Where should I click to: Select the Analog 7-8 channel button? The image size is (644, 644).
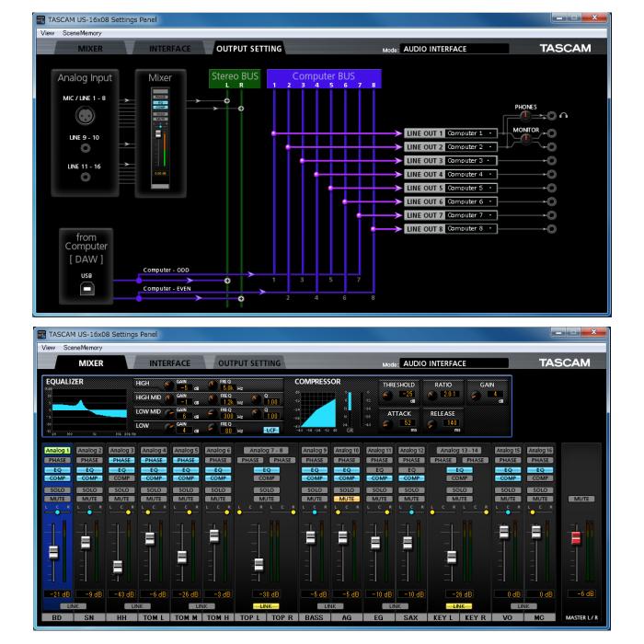pos(266,450)
